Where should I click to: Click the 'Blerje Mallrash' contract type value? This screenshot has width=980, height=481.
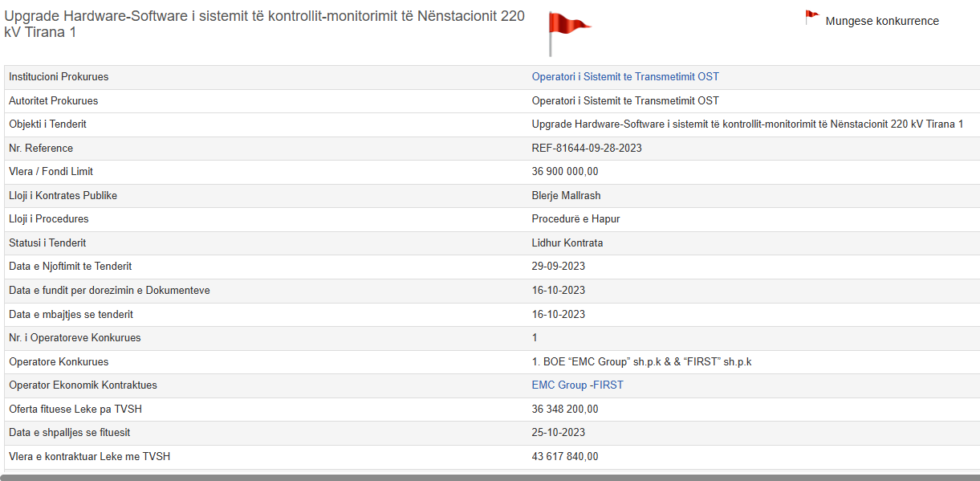[566, 196]
